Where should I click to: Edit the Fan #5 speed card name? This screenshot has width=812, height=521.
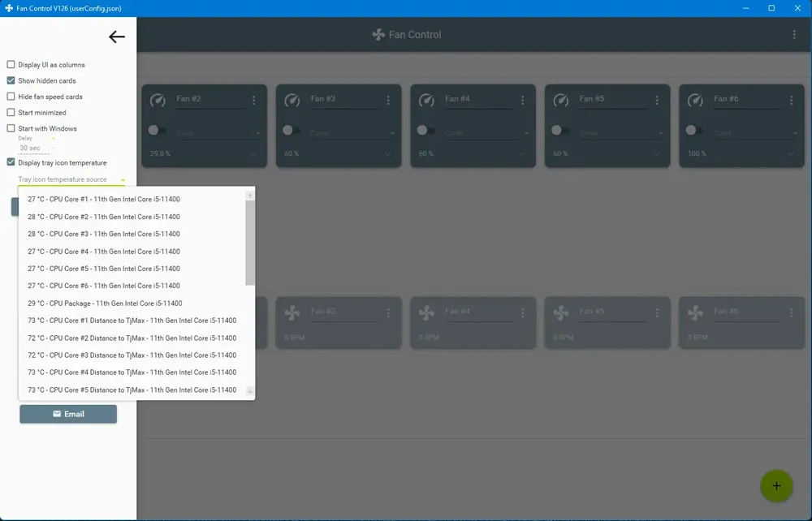click(612, 312)
